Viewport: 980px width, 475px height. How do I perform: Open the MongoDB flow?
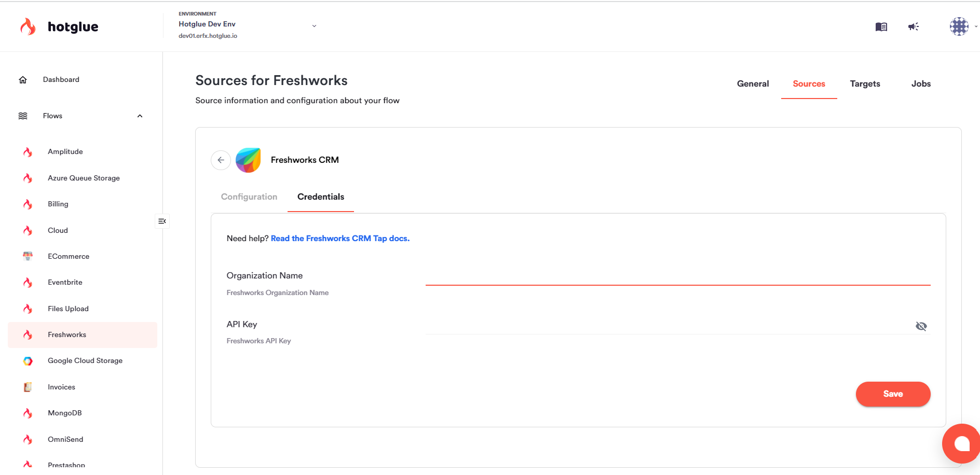[65, 413]
